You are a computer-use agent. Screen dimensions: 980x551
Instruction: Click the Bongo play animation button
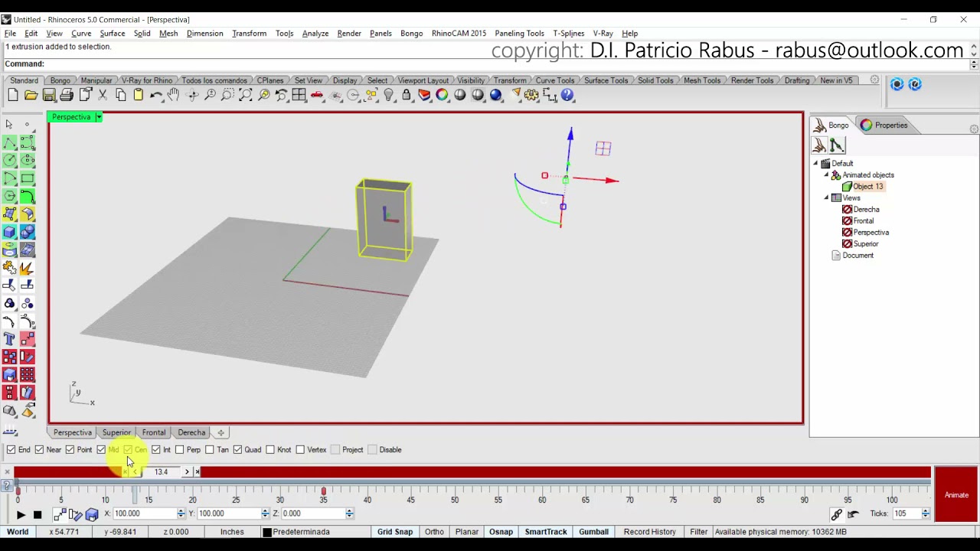(x=21, y=515)
